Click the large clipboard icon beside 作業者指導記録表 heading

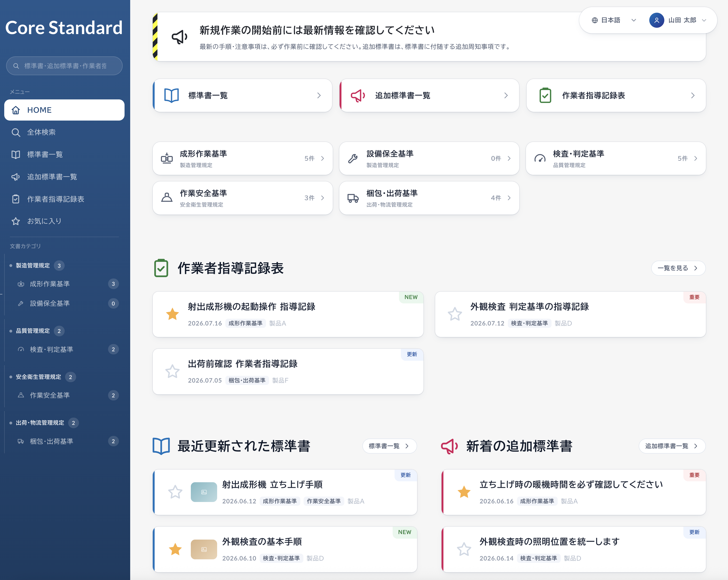(161, 268)
